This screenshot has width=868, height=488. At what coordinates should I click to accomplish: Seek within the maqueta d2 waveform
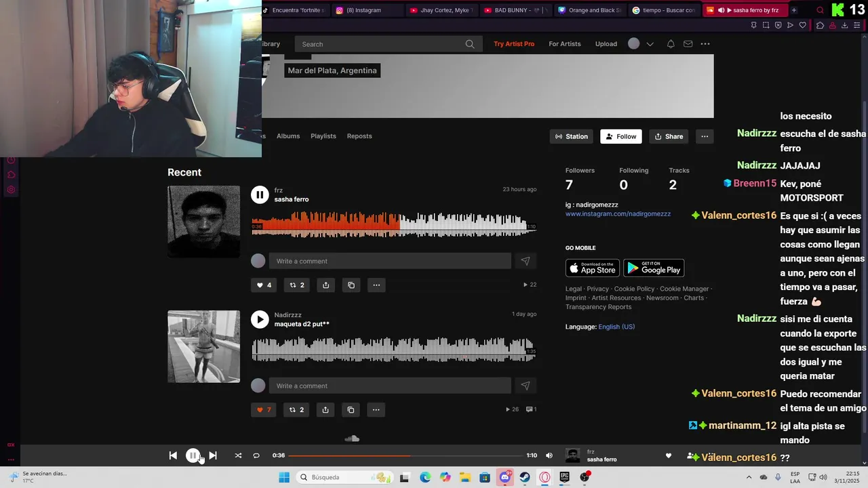click(393, 350)
